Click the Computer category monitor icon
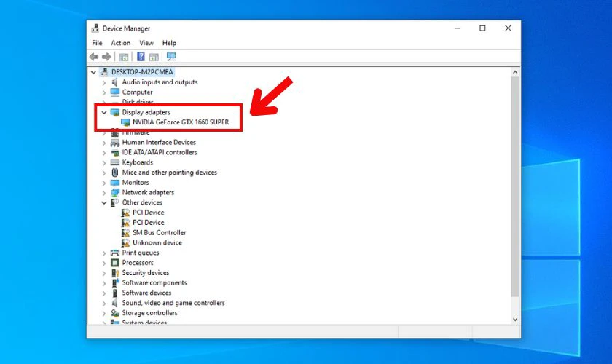The width and height of the screenshot is (612, 364). pyautogui.click(x=115, y=92)
